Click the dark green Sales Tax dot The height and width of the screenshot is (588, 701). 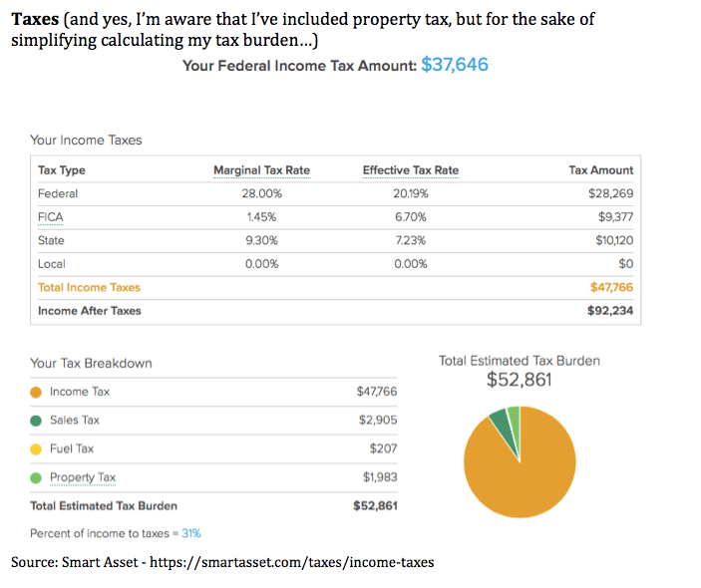[x=36, y=421]
